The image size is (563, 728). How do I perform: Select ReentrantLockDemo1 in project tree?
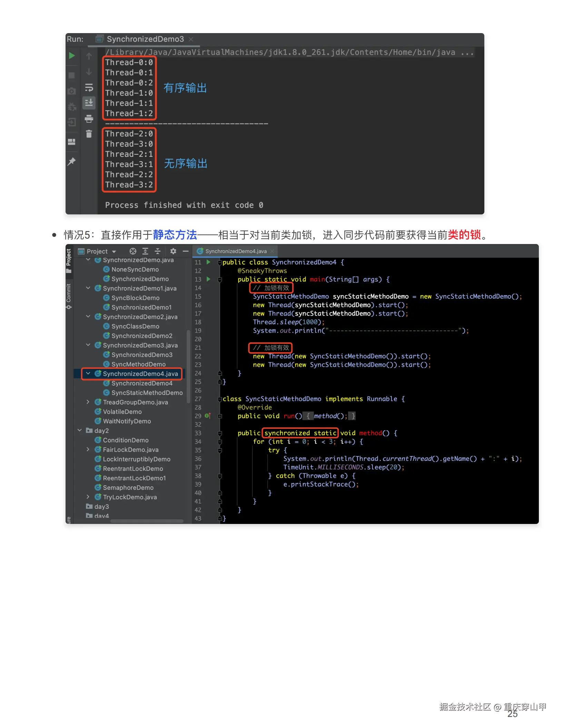pyautogui.click(x=130, y=478)
